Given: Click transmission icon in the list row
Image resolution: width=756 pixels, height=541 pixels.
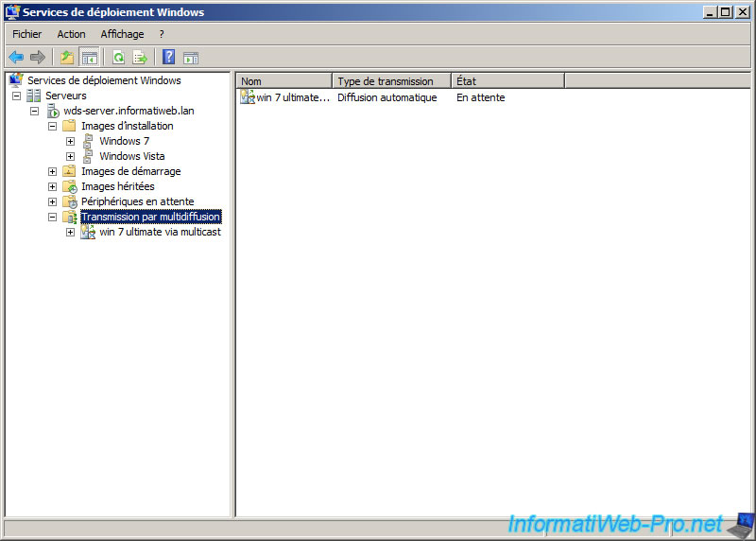Looking at the screenshot, I should click(x=248, y=97).
